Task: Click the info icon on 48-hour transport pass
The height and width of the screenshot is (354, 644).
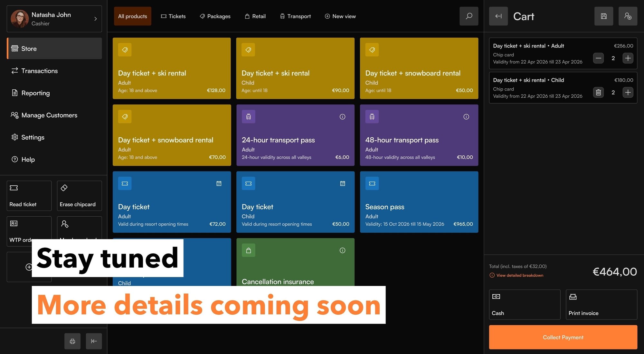Action: [x=466, y=117]
